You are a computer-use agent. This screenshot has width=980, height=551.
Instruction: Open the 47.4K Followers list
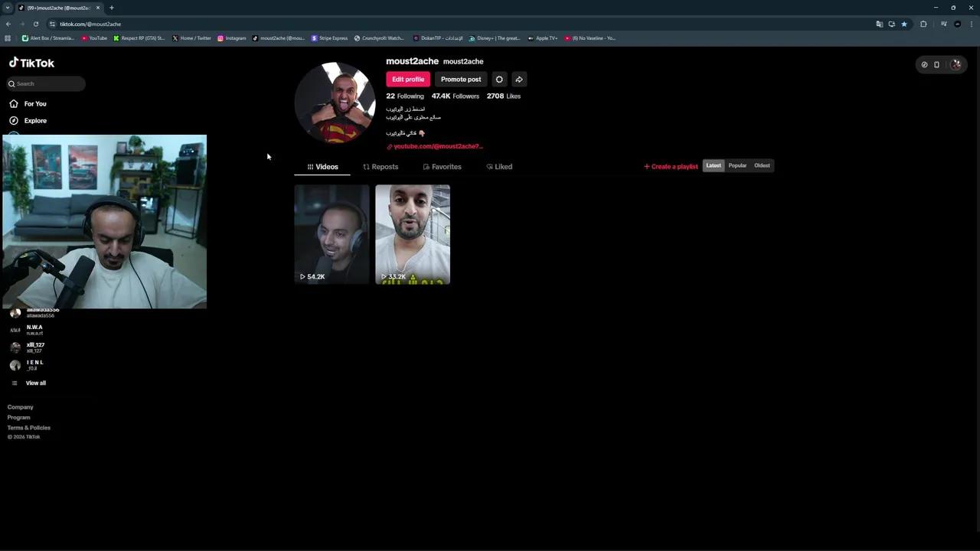coord(456,96)
